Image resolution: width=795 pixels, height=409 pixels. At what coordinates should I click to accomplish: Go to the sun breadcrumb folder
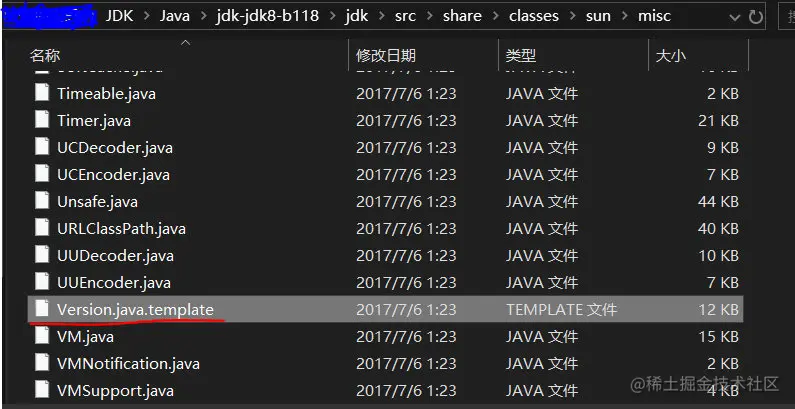pyautogui.click(x=598, y=16)
